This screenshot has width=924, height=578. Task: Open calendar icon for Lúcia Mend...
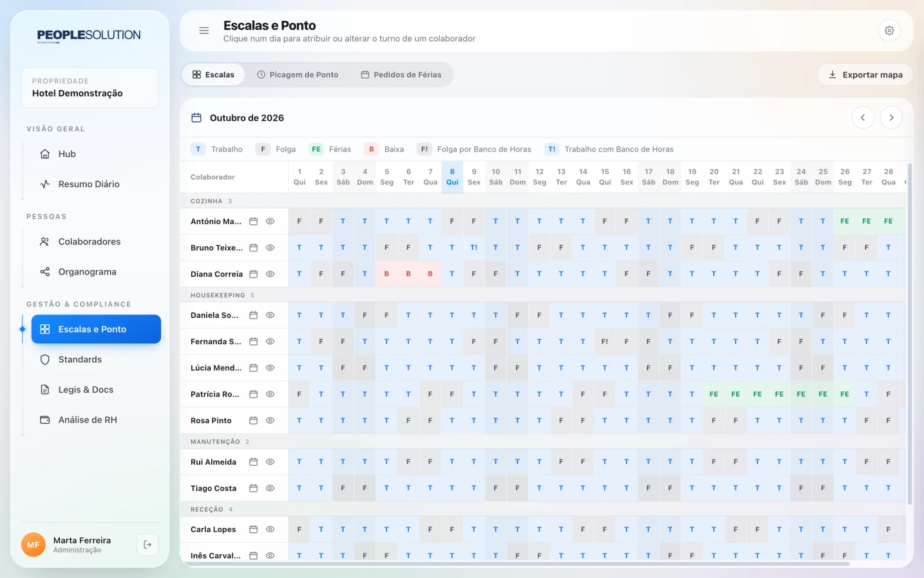(x=254, y=368)
